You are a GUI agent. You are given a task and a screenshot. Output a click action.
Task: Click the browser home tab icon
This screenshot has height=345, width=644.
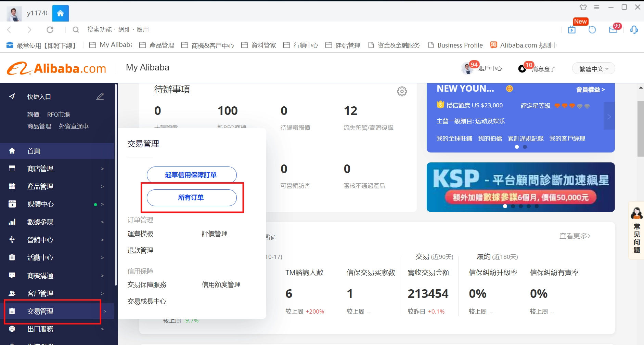tap(61, 13)
